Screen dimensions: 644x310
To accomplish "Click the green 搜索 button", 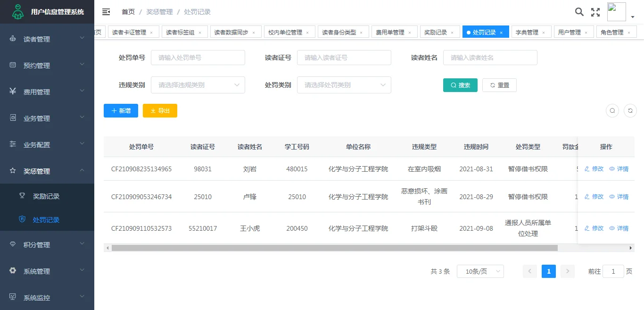I will (x=460, y=85).
